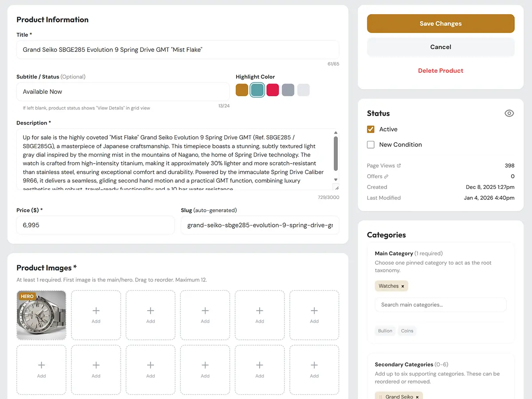532x399 pixels.
Task: Open the HERO product image thumbnail
Action: pos(41,315)
